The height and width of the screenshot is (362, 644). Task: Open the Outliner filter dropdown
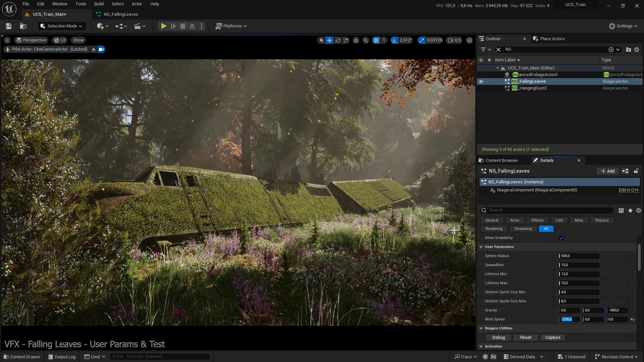(485, 50)
